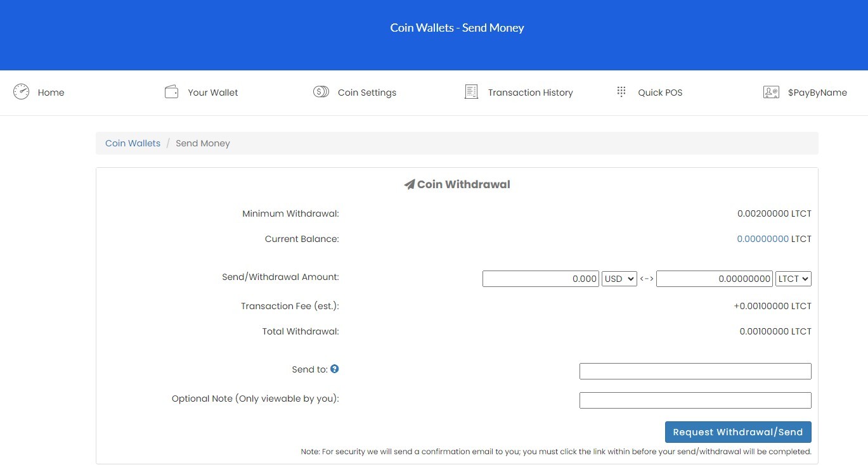Click the USD amount input field
The image size is (868, 465).
(x=540, y=278)
